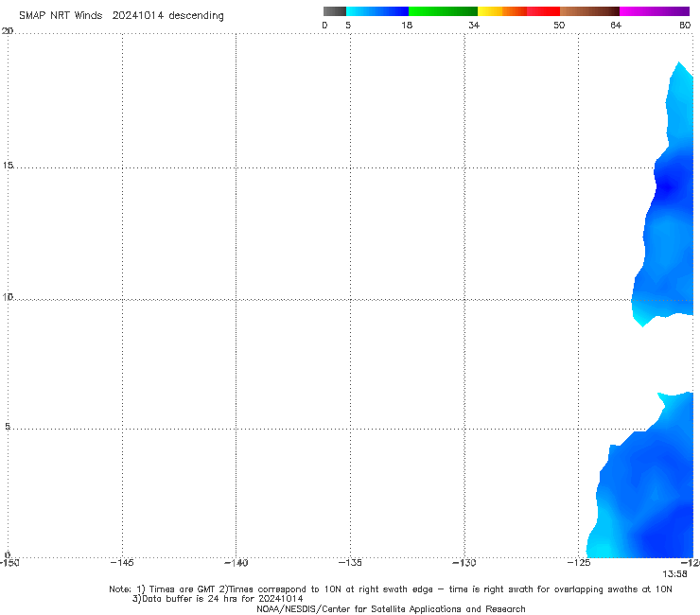Click the longitude label -135
Screen dimensions: 700x615
(350, 563)
